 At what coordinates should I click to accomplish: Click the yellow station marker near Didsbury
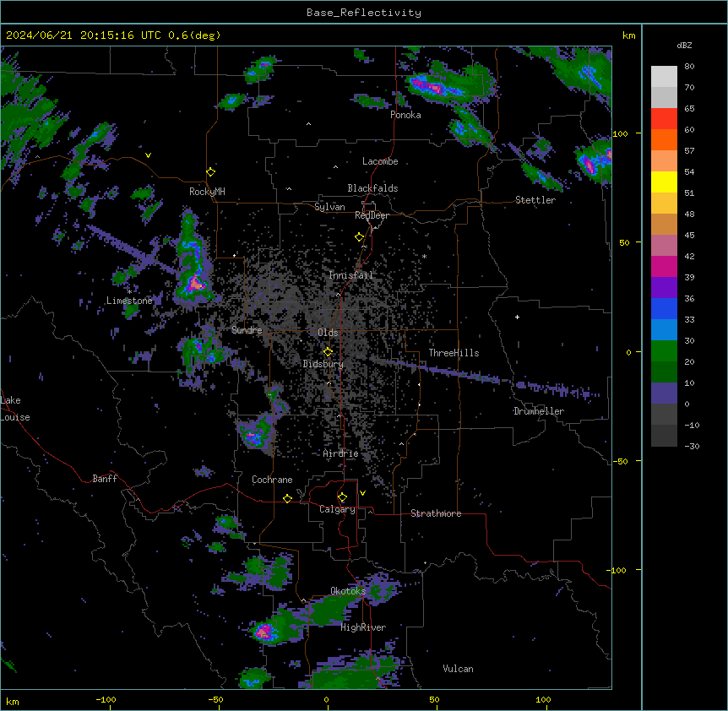(x=328, y=352)
